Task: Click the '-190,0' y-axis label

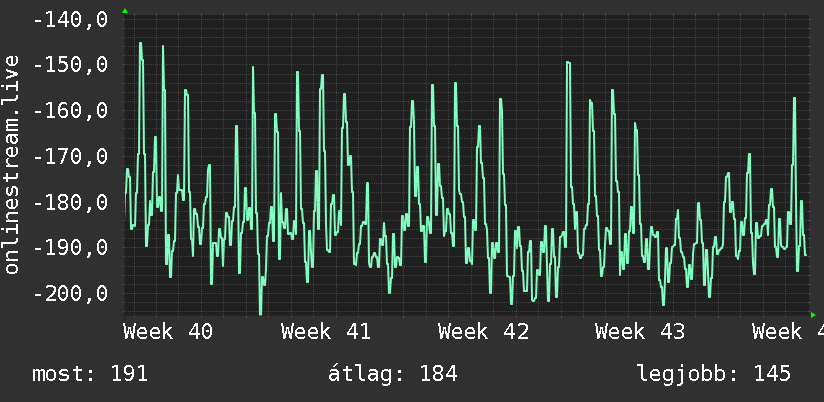Action: pyautogui.click(x=70, y=248)
